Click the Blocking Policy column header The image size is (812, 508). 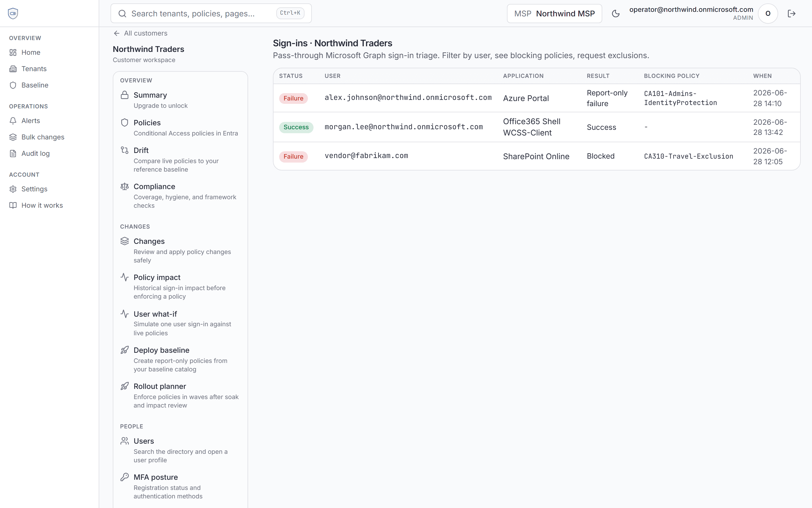tap(671, 76)
